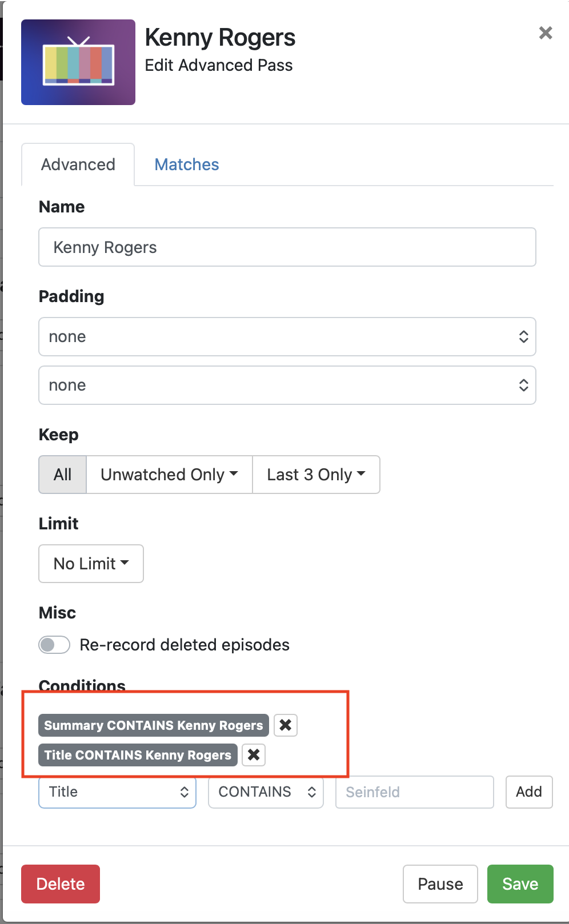
Task: Select the All keep option
Action: pos(63,475)
